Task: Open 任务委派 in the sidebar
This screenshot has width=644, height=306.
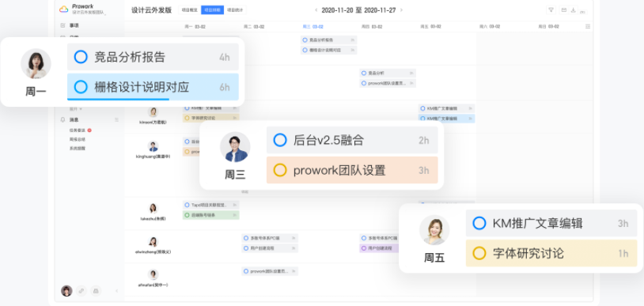Action: coord(78,130)
